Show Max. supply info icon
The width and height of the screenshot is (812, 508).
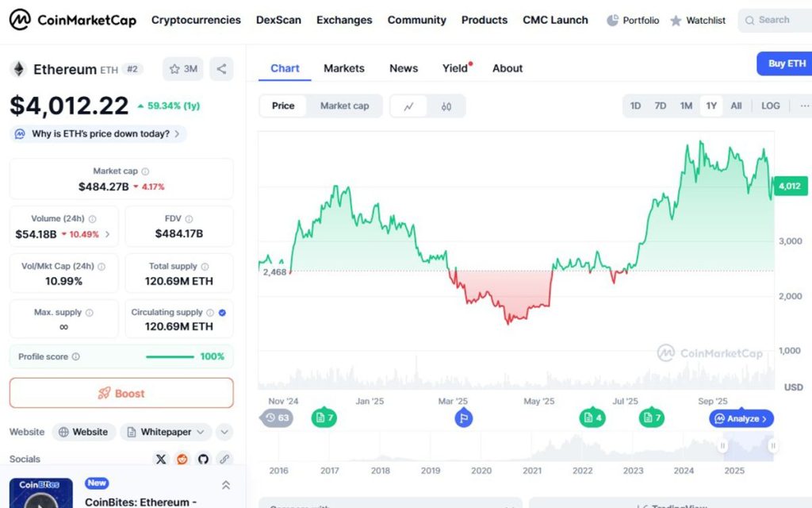(89, 313)
